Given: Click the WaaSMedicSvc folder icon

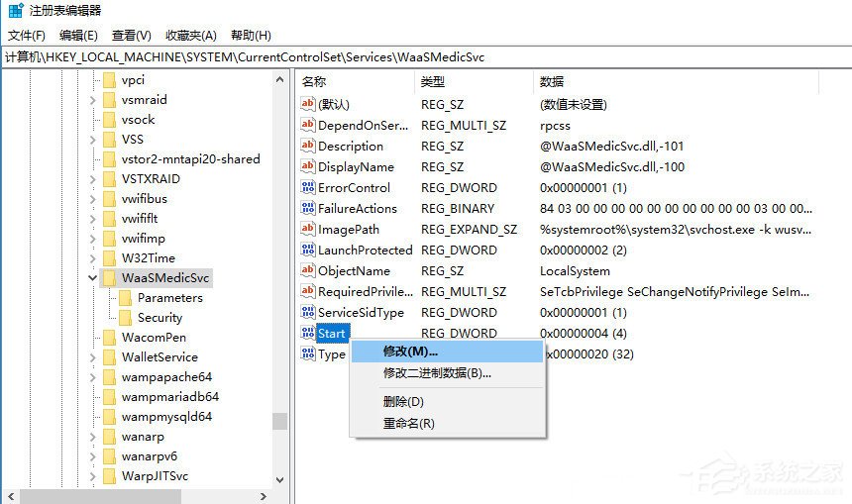Looking at the screenshot, I should pos(109,278).
